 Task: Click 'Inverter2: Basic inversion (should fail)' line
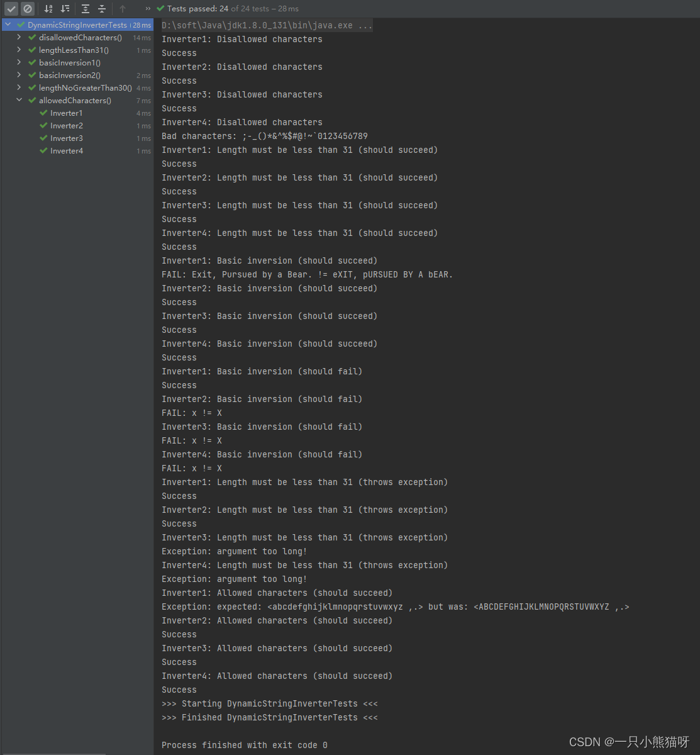(x=262, y=399)
